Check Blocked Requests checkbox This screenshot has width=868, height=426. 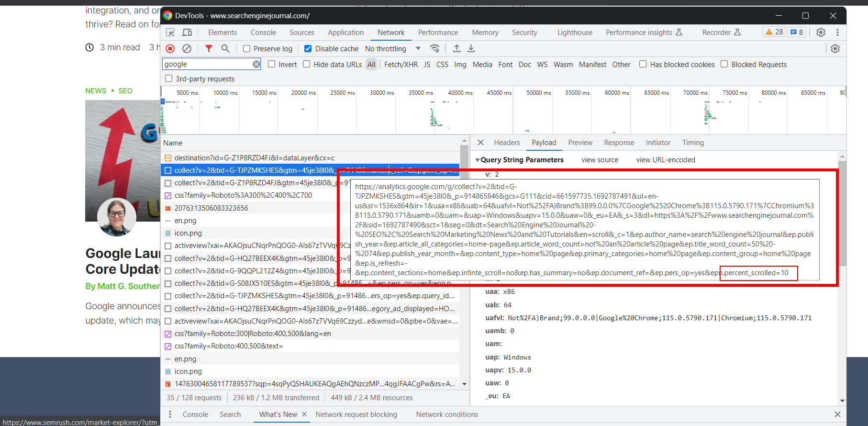pyautogui.click(x=724, y=64)
